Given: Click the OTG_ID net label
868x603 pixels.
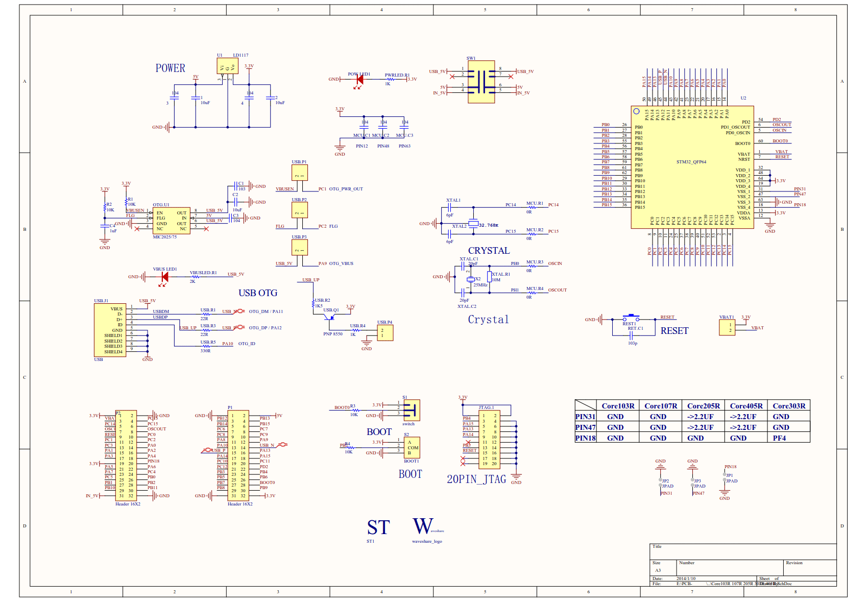Looking at the screenshot, I should point(247,344).
